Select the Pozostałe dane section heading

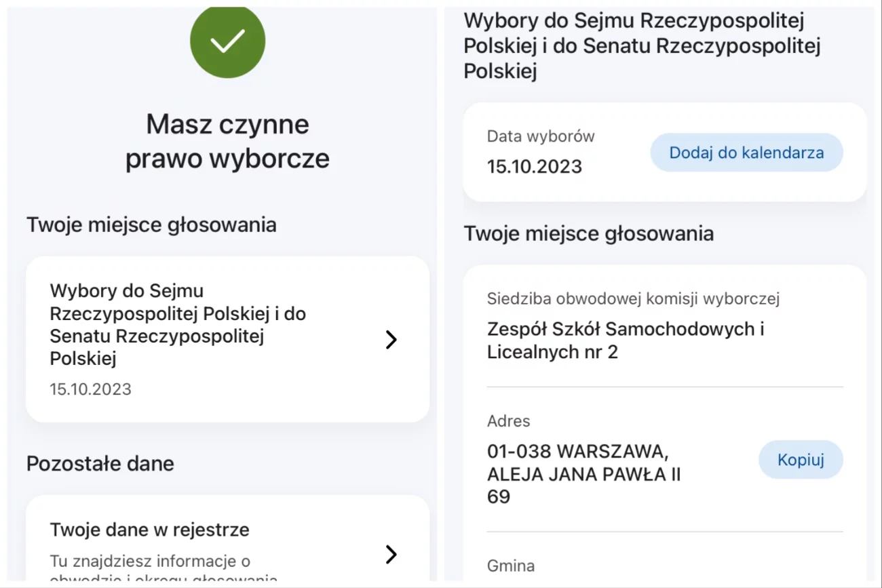100,464
